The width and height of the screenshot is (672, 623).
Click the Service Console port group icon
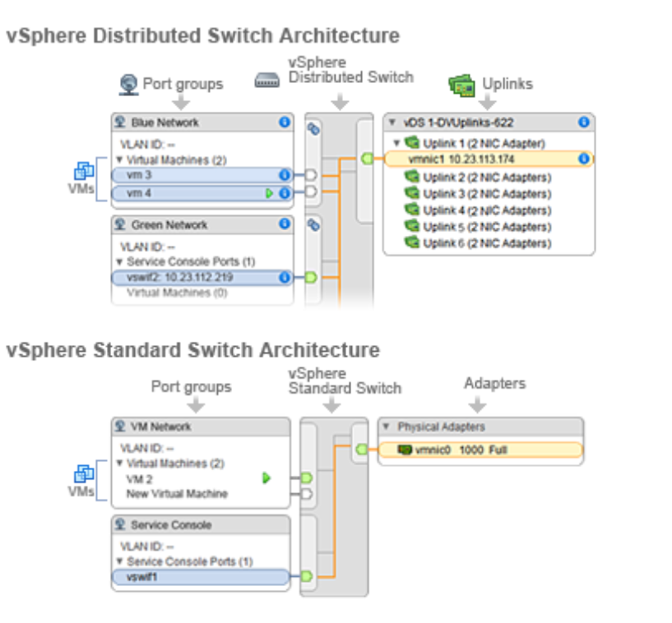(x=120, y=524)
